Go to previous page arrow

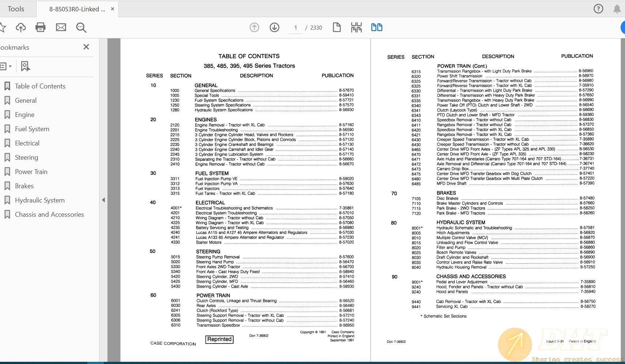[254, 27]
